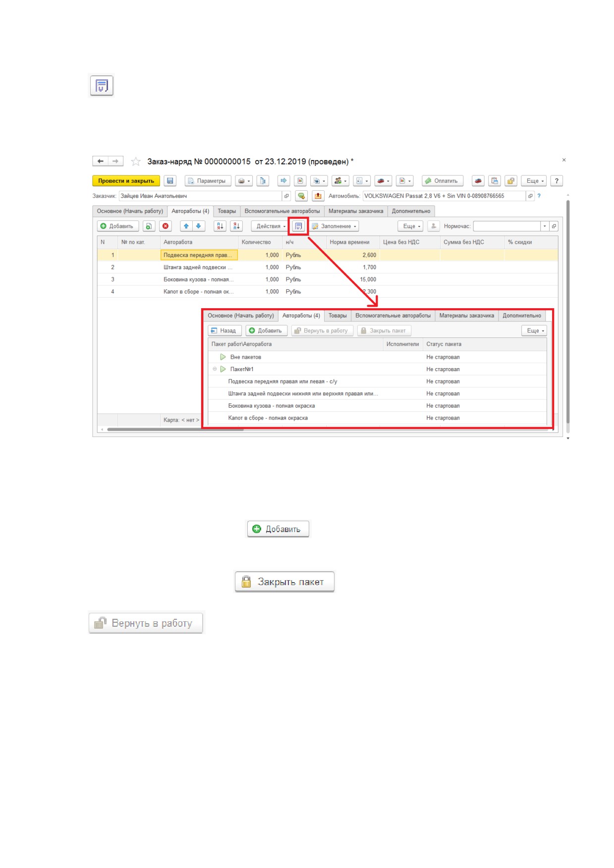Click the Провести и закрыть button

(x=126, y=181)
